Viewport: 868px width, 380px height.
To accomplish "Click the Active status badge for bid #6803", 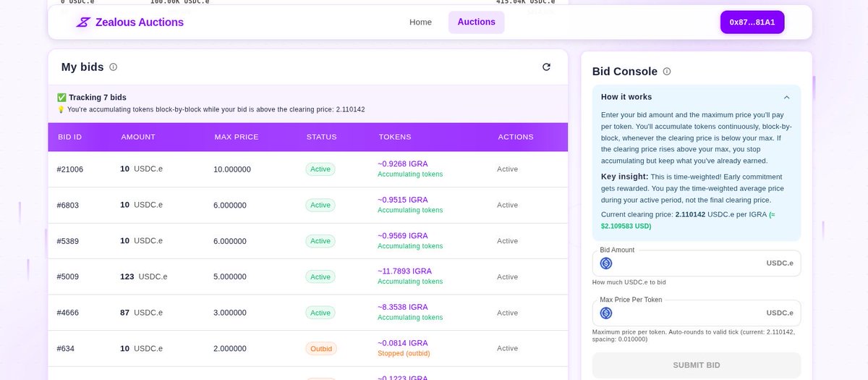I will [320, 205].
